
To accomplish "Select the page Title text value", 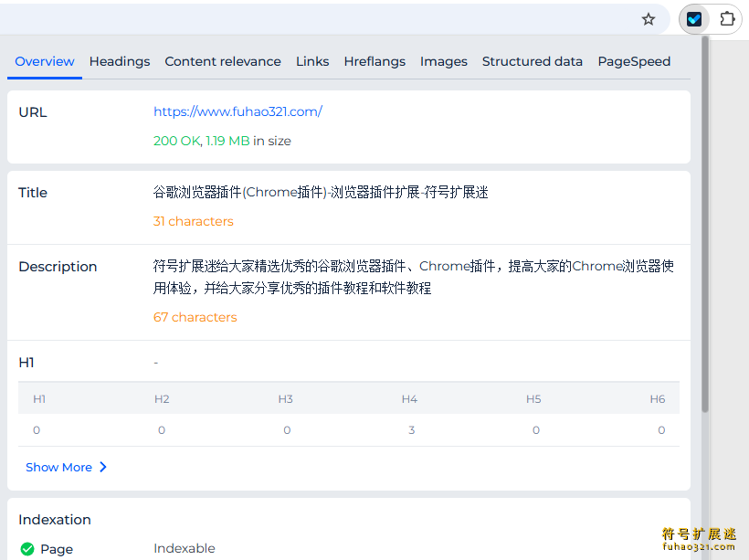I will [321, 192].
